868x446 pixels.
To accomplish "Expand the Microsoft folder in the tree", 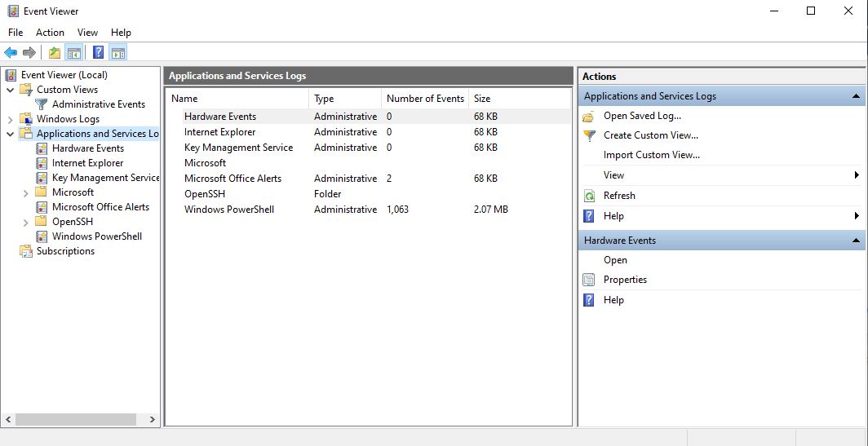I will tap(26, 192).
